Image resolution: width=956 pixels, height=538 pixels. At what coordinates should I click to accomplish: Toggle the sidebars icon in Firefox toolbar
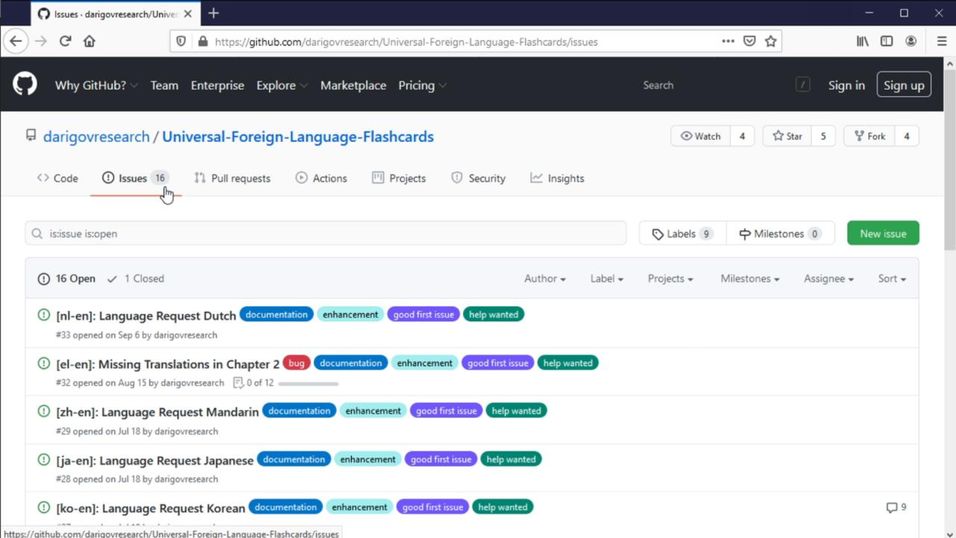886,41
